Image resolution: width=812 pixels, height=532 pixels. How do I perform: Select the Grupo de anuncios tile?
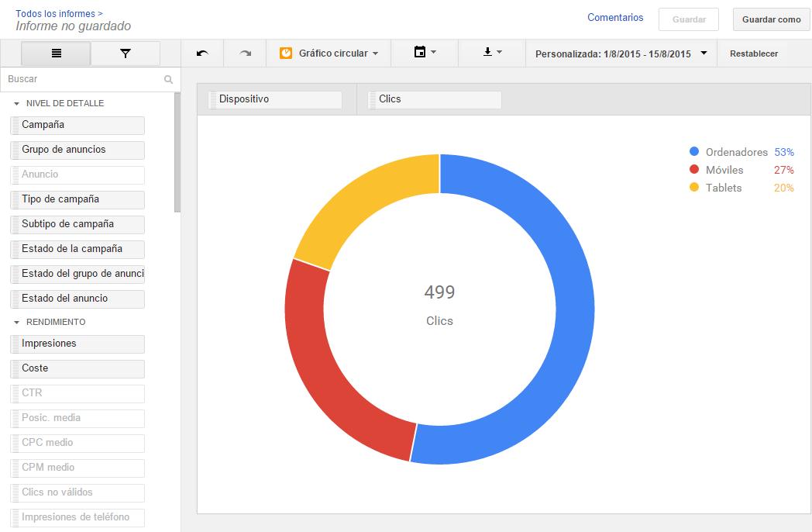77,150
